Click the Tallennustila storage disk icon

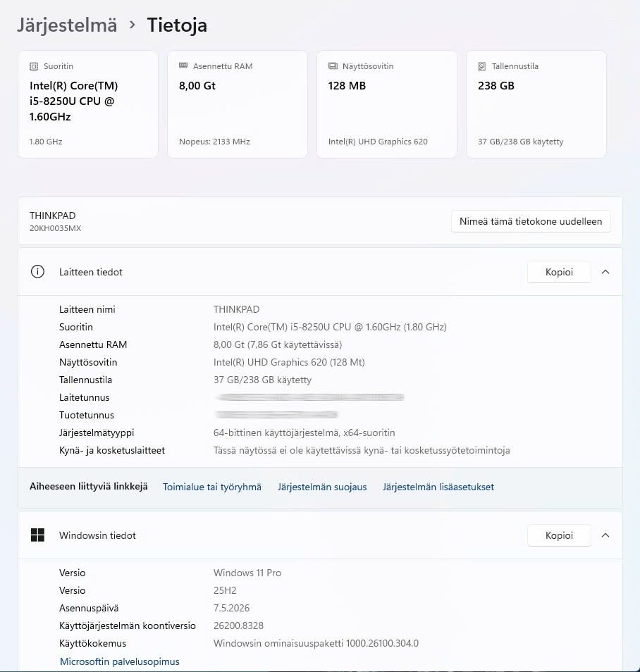[482, 66]
